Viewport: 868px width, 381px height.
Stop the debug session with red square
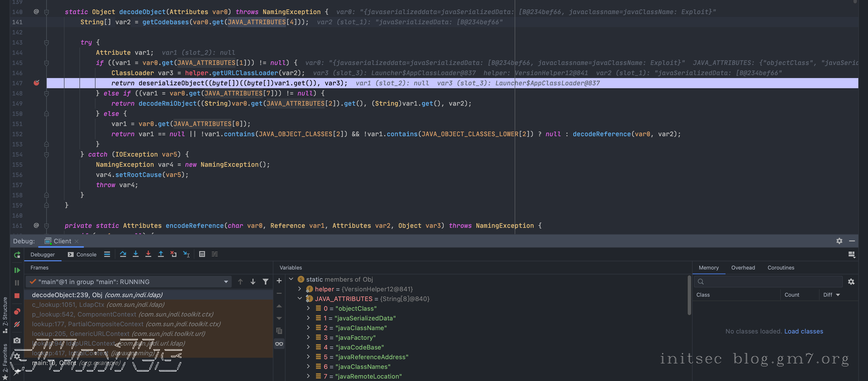pos(17,295)
